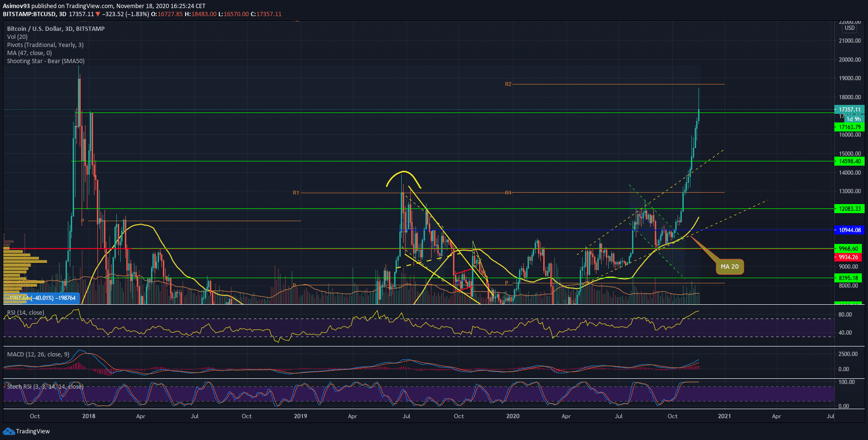Click the green 14598.40 price tag
This screenshot has width=868, height=440.
click(849, 161)
